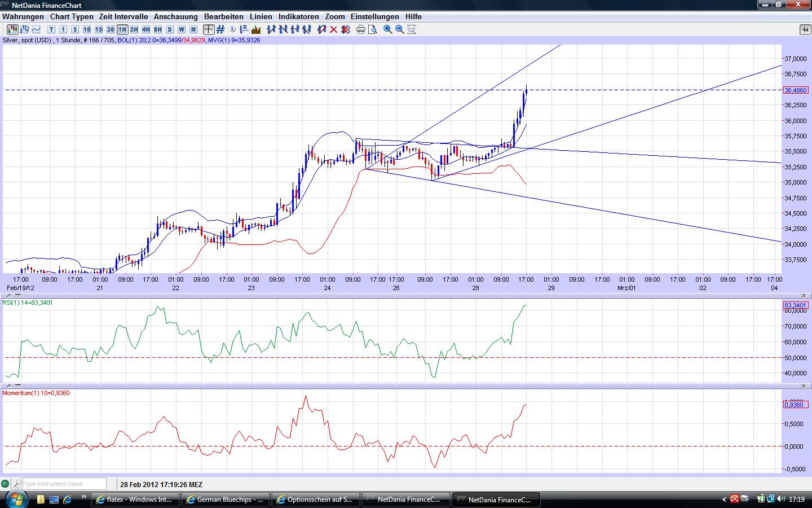Switch to German Bluechips taskbar window
The width and height of the screenshot is (812, 508).
point(226,500)
